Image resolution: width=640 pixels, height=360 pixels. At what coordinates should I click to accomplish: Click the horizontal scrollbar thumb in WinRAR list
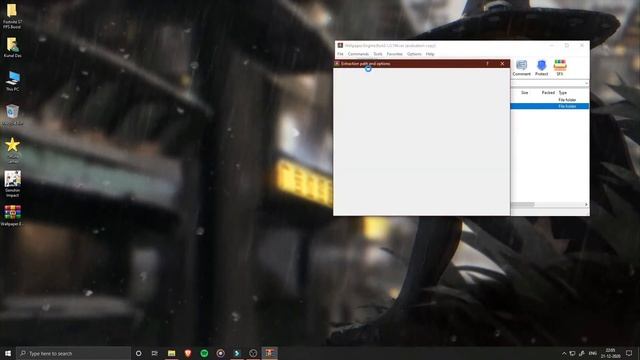click(523, 204)
